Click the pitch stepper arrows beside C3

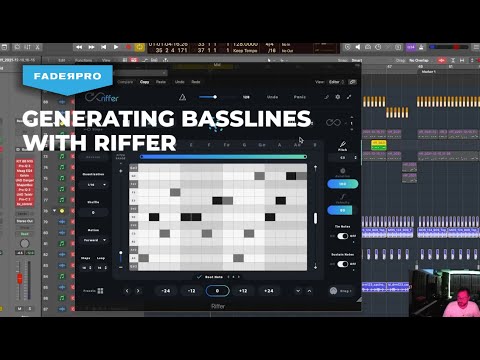point(355,157)
